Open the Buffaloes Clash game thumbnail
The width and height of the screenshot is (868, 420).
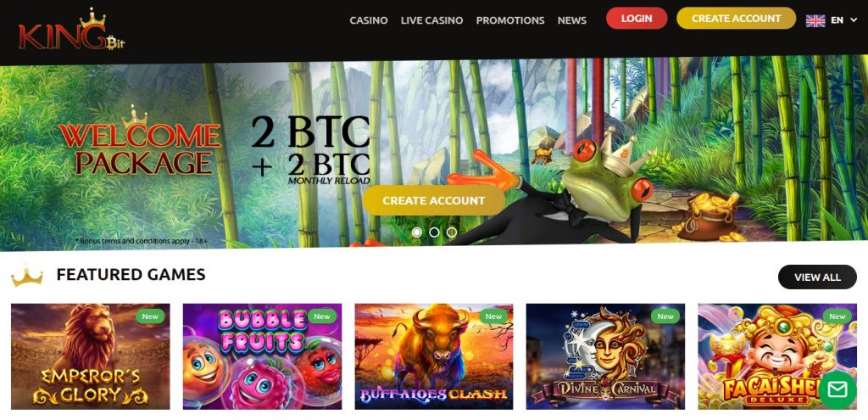tap(434, 356)
